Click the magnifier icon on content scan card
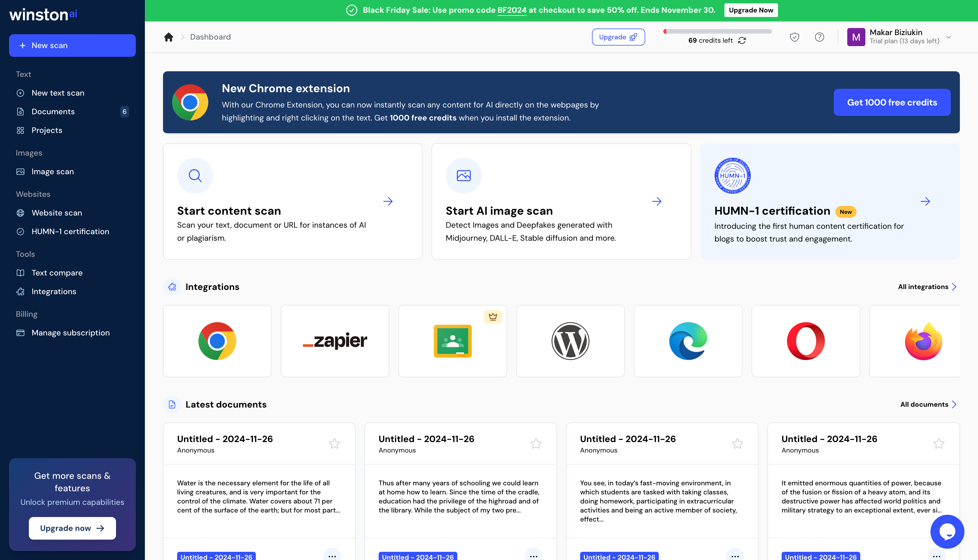Image resolution: width=978 pixels, height=560 pixels. click(x=195, y=175)
